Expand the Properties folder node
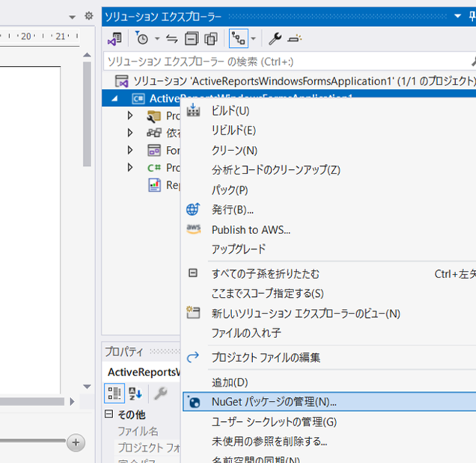 (x=130, y=115)
